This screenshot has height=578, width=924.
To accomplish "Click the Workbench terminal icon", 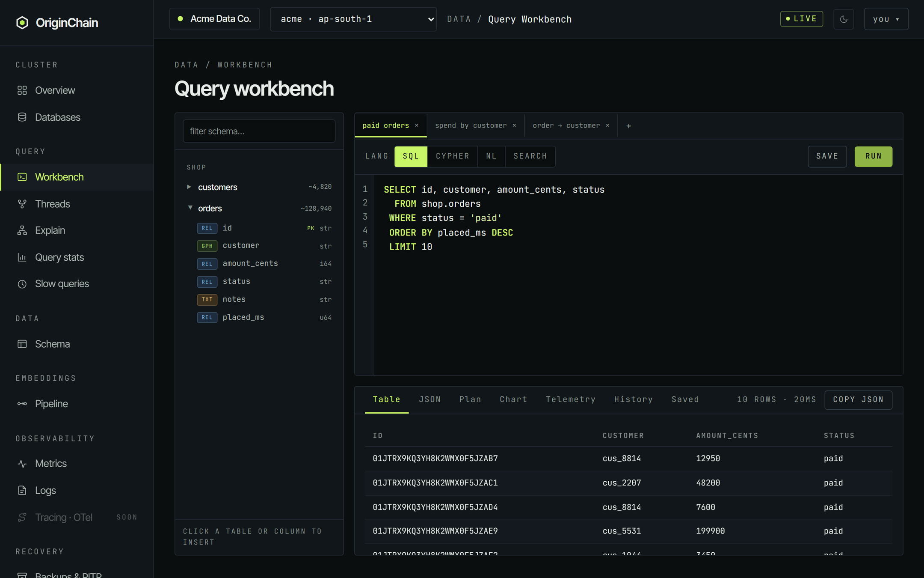I will pos(22,177).
